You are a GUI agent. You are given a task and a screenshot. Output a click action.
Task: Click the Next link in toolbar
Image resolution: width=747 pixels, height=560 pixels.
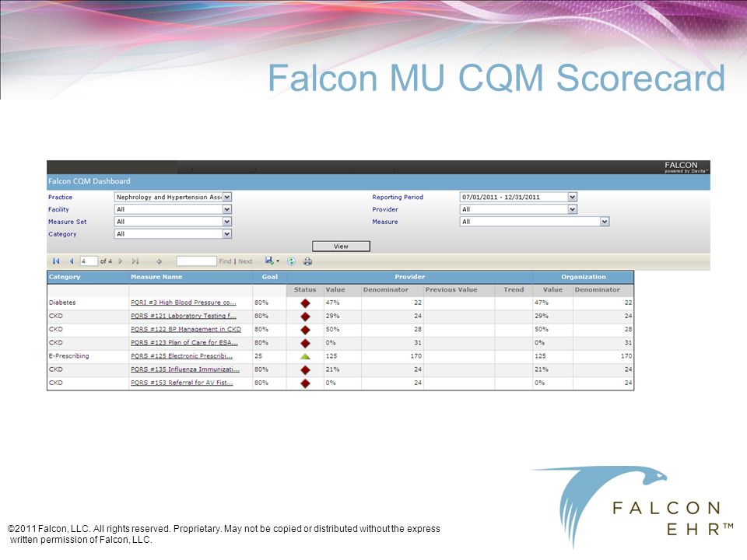(x=245, y=261)
